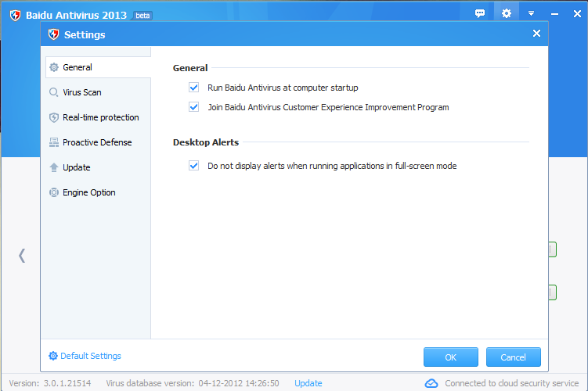
Task: Click the Default Settings gear icon
Action: point(53,356)
